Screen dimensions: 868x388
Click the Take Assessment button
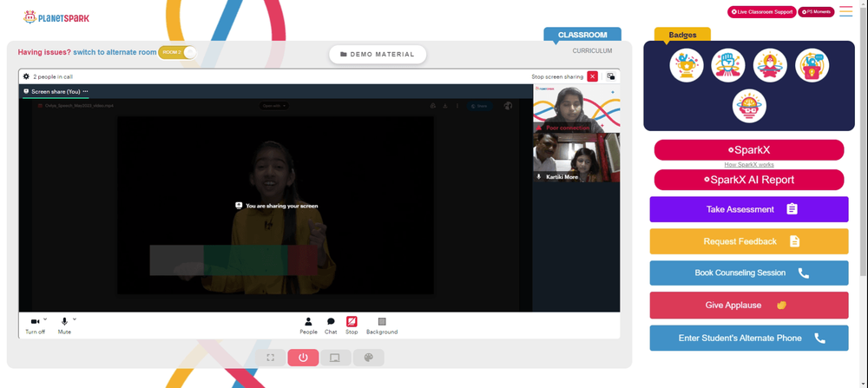coord(749,209)
